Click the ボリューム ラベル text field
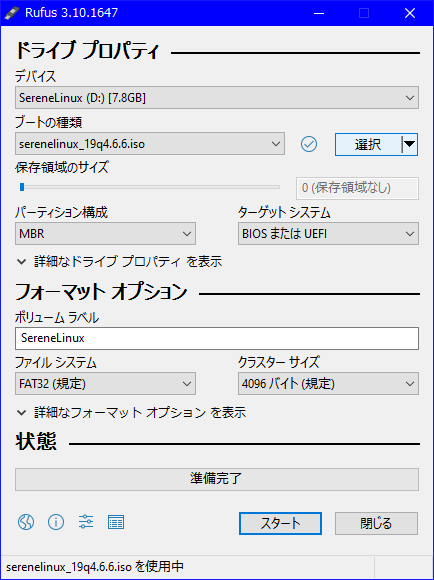The width and height of the screenshot is (434, 580). 217,338
